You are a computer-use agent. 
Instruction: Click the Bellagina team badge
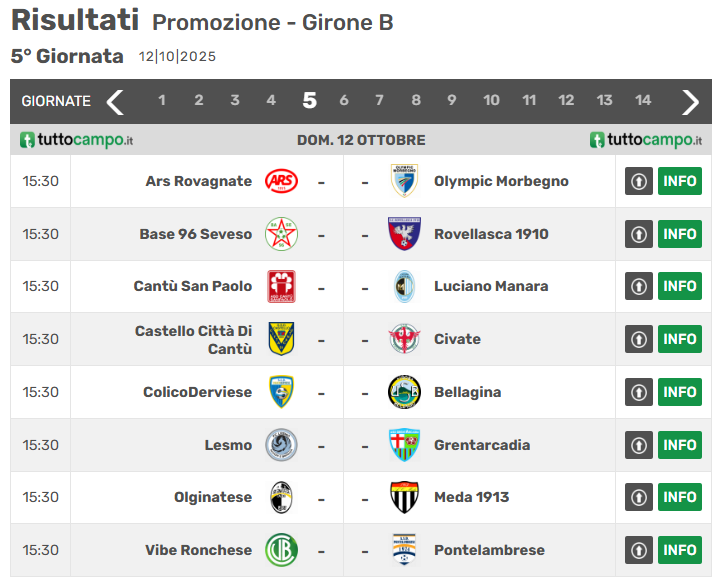tap(404, 392)
